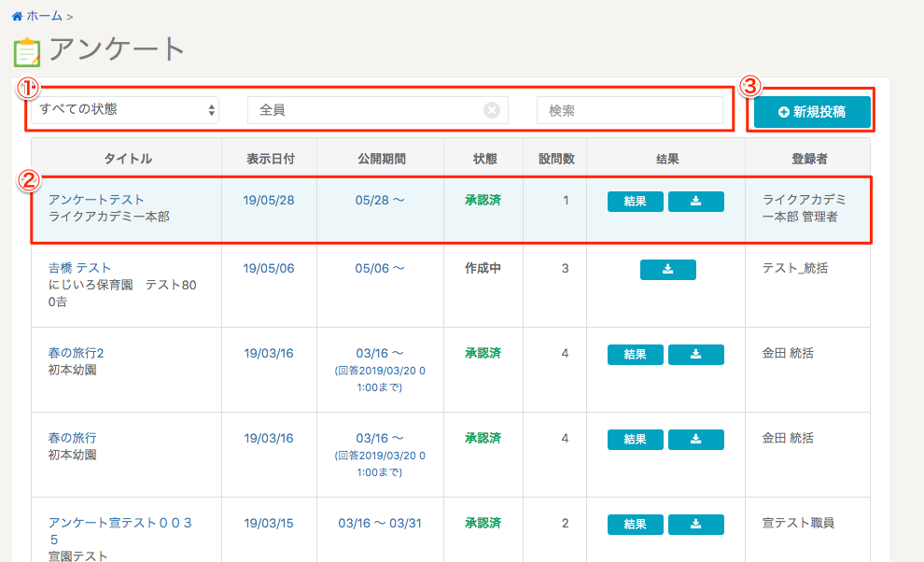Click the 表示日付 column header
This screenshot has width=924, height=562.
pyautogui.click(x=270, y=159)
